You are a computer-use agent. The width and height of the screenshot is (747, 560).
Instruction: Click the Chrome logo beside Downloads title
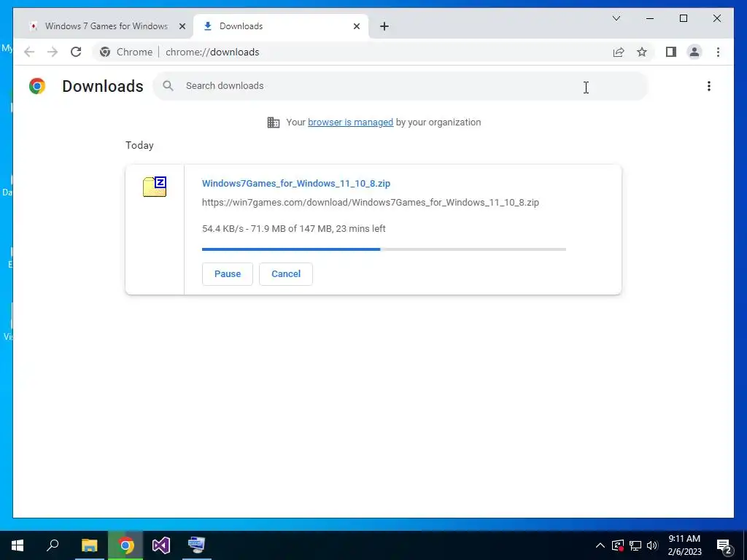(x=37, y=86)
